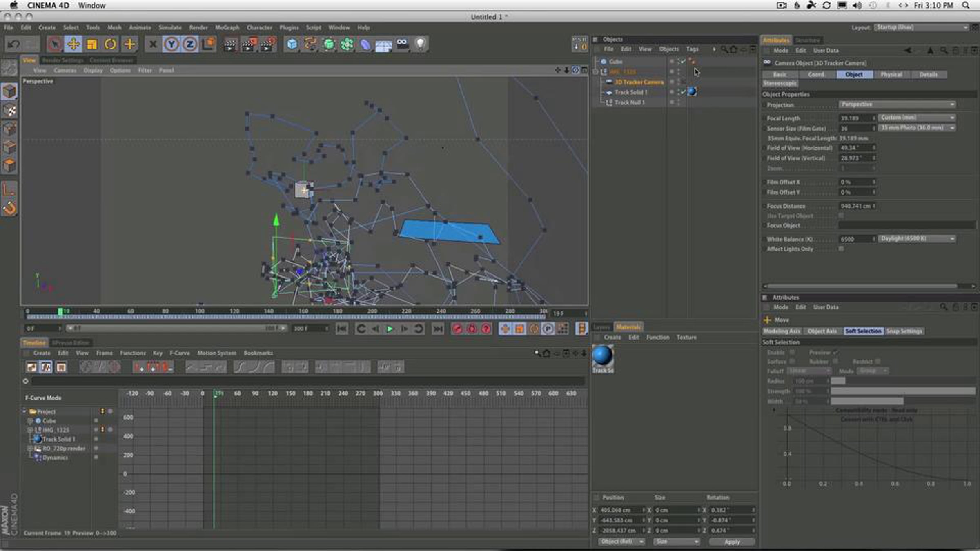This screenshot has height=551, width=980.
Task: Open the White Balance Daylight dropdown
Action: click(x=917, y=239)
